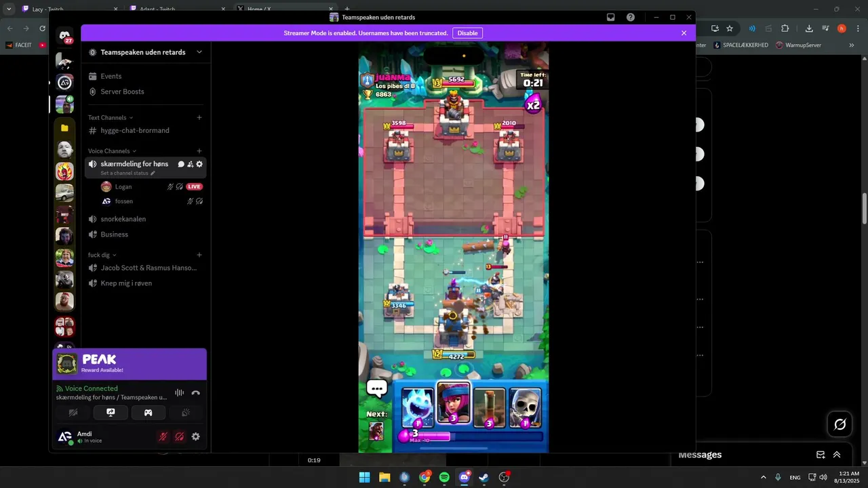Join Knep mig i røven voice channel
868x488 pixels.
pos(126,283)
